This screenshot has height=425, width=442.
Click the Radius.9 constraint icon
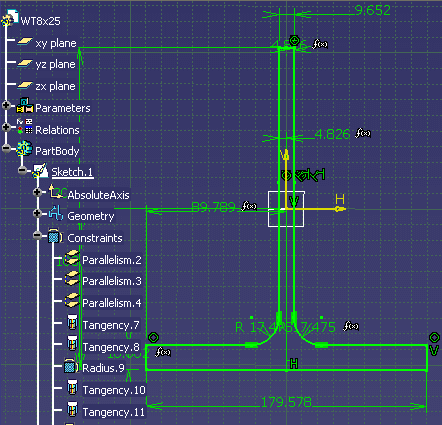coord(71,367)
